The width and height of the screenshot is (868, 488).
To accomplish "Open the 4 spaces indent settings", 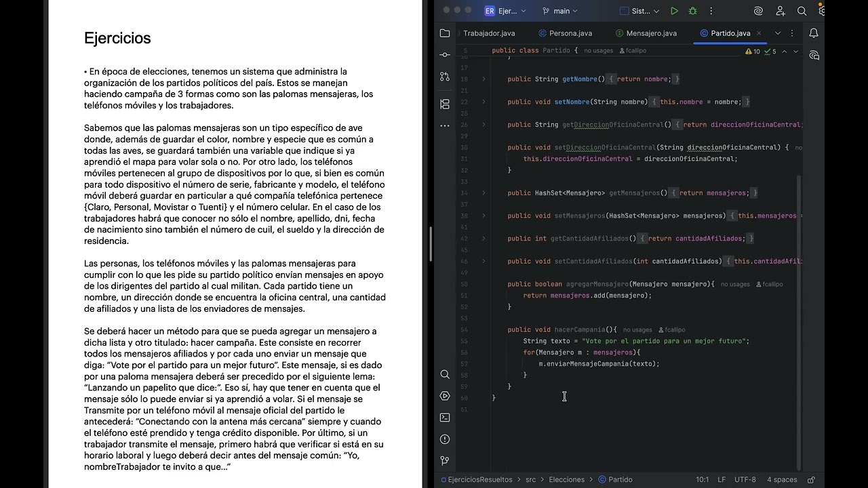I will coord(782,479).
